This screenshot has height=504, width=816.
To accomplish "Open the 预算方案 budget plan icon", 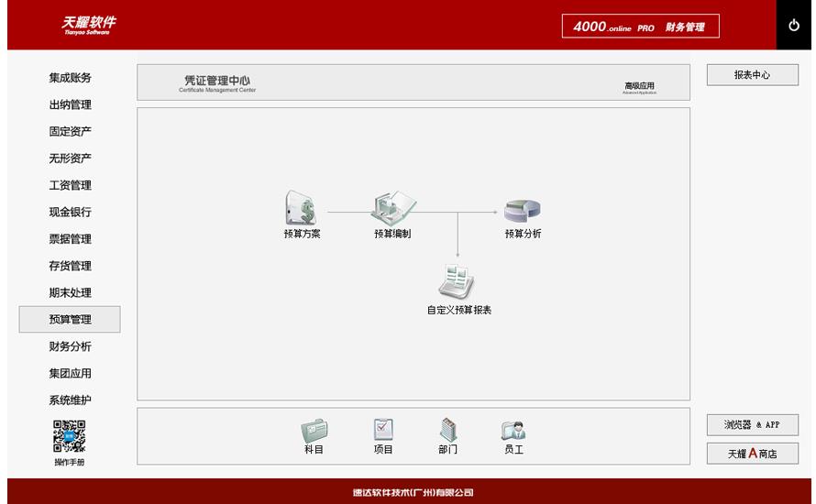I will 301,208.
